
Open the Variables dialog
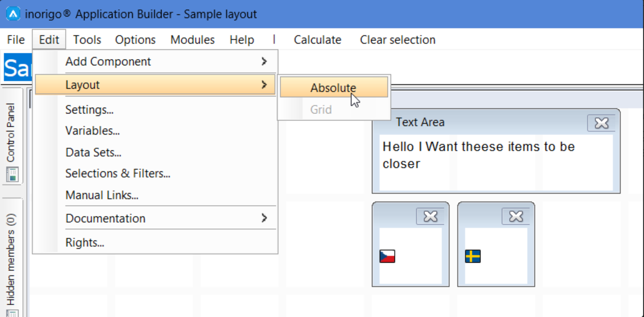[x=92, y=131]
